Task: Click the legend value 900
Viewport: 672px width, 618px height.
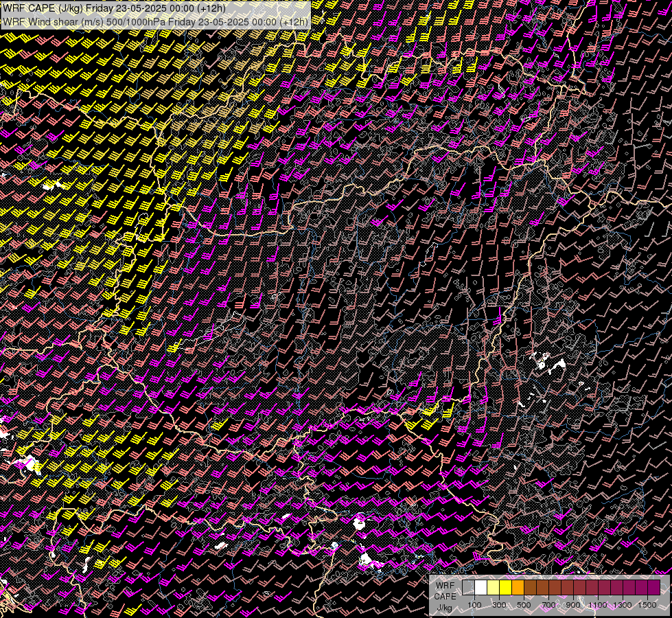Action: (x=573, y=605)
